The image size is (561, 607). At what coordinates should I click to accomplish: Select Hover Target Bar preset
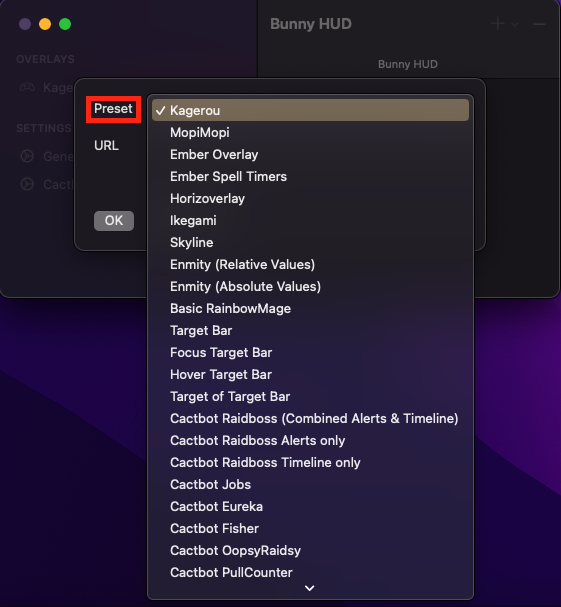(x=310, y=375)
